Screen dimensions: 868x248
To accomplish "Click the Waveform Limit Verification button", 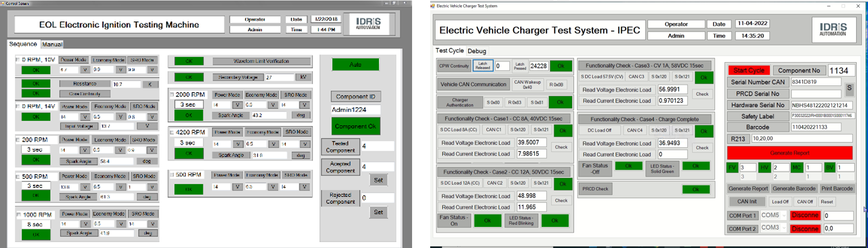I will pyautogui.click(x=261, y=61).
